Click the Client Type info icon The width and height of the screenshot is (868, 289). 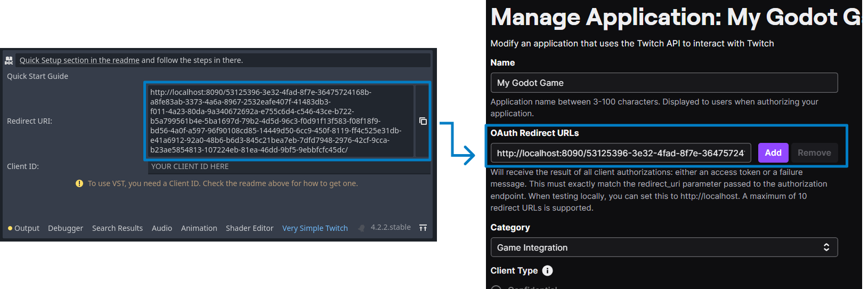click(x=547, y=270)
